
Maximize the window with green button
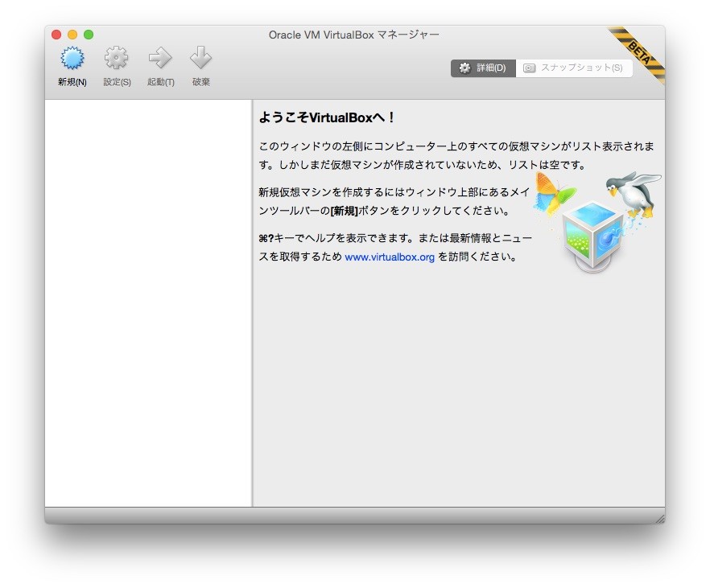[x=89, y=35]
